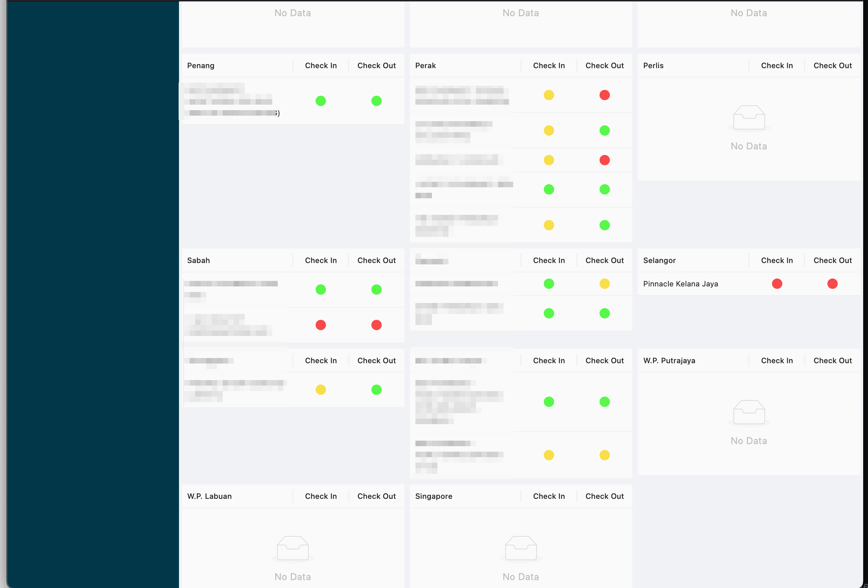Screen dimensions: 868x588
Task: Click Sabah table header label
Action: point(198,260)
